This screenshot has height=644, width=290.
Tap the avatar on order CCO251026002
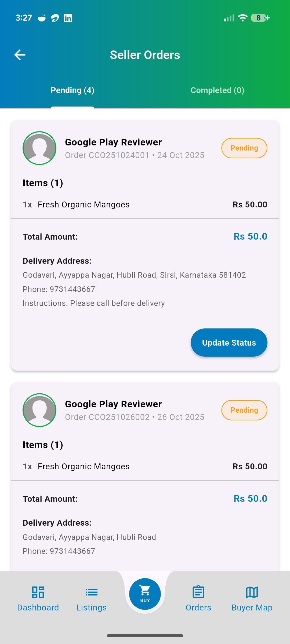coord(39,410)
